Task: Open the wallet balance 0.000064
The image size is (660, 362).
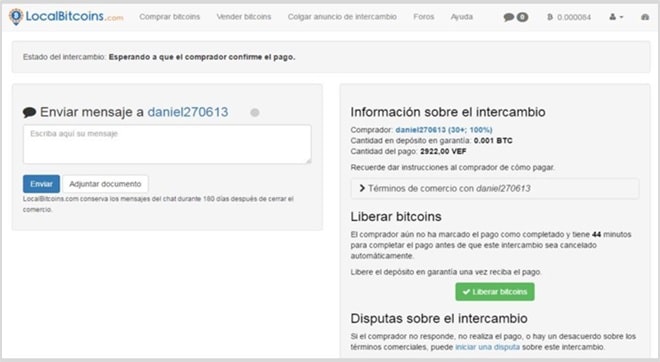Action: click(x=569, y=17)
